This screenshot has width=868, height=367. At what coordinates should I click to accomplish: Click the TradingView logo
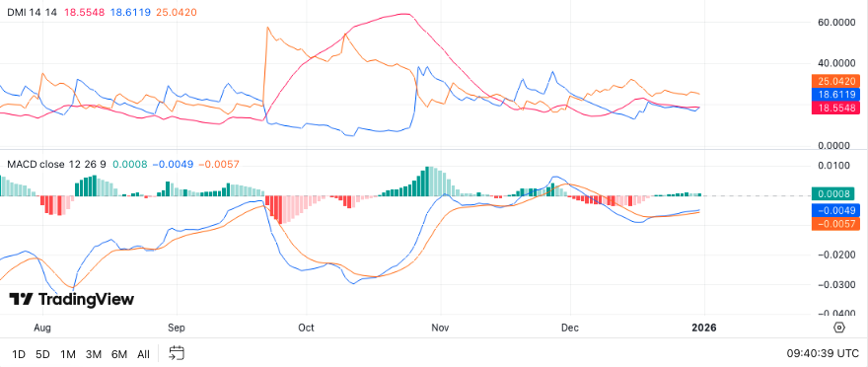click(x=71, y=300)
